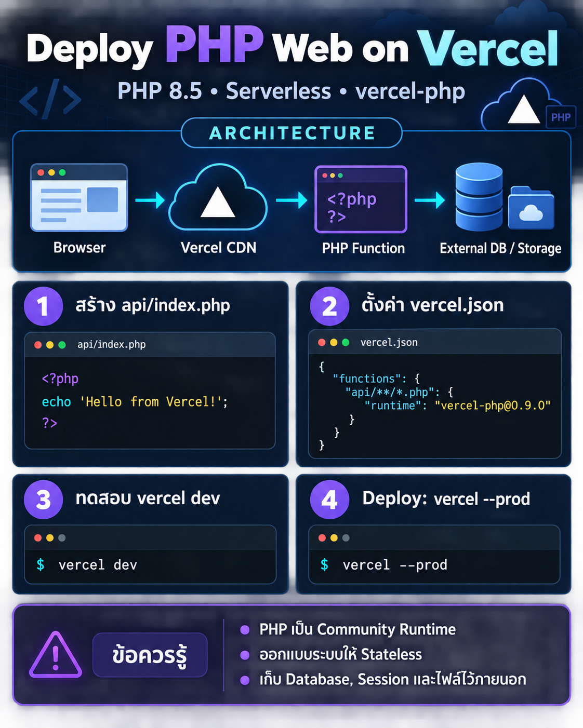Click the purple PHP word in the title
This screenshot has height=728, width=583.
(x=214, y=45)
